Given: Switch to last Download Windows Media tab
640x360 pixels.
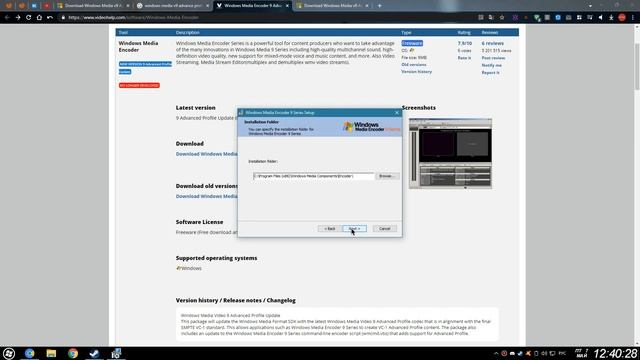Looking at the screenshot, I should 331,6.
